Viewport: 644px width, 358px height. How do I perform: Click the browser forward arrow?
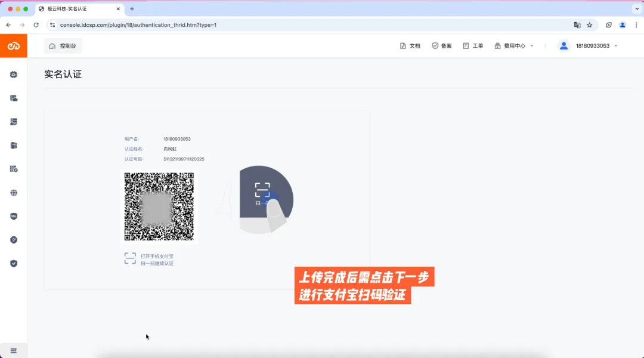click(22, 25)
